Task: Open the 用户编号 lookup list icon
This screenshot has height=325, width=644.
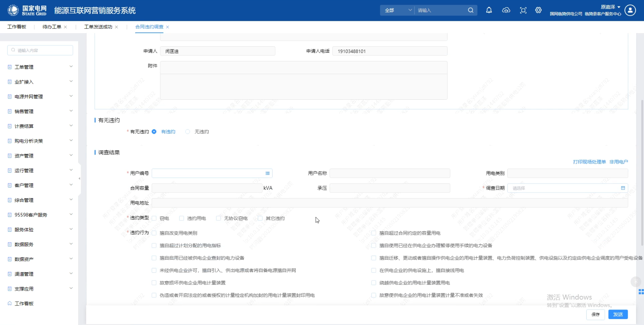Action: point(267,173)
